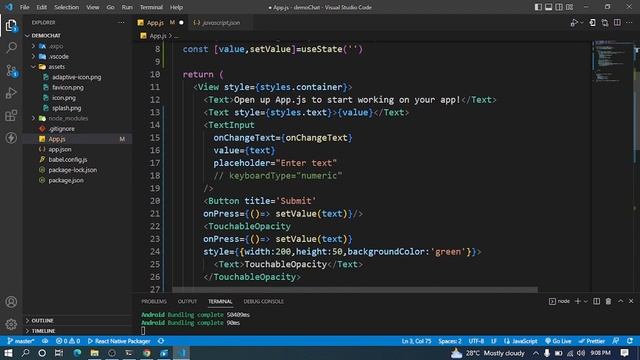Maximize panel with the chevron-up icon
Image resolution: width=640 pixels, height=360 pixels.
pyautogui.click(x=620, y=301)
